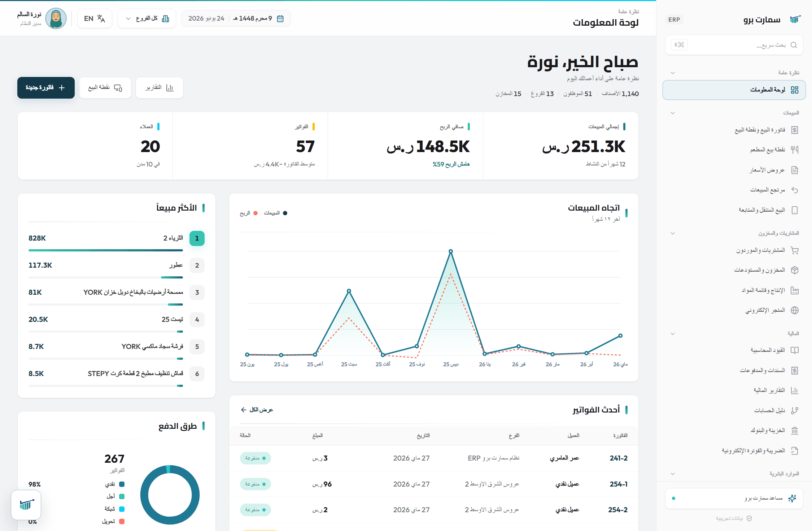
Task: Click the ERP badge in sidebar header
Action: click(674, 20)
